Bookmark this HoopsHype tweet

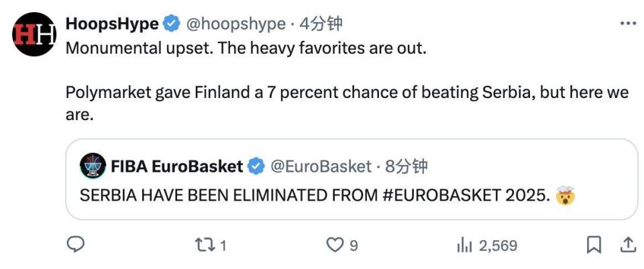pyautogui.click(x=594, y=246)
